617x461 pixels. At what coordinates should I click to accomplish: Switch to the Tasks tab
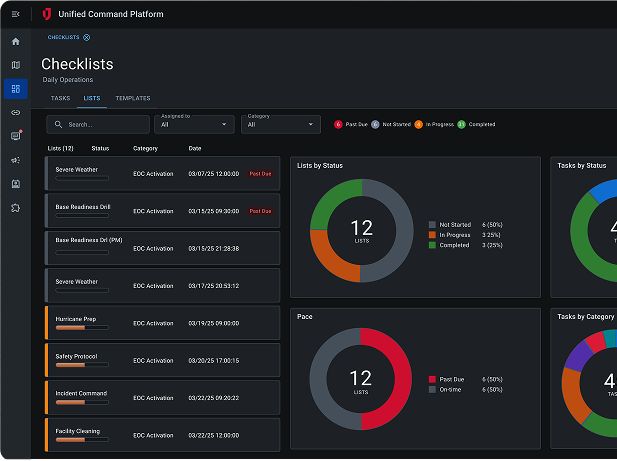60,98
